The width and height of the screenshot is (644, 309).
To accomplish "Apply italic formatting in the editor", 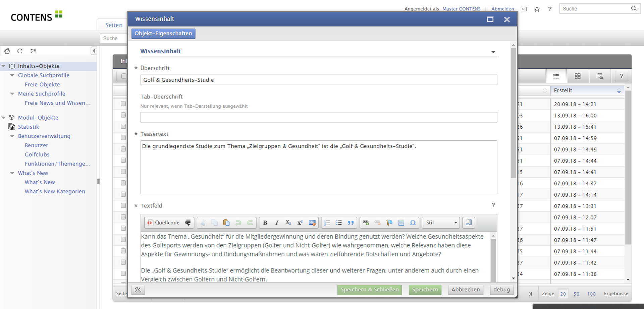I will click(x=277, y=223).
